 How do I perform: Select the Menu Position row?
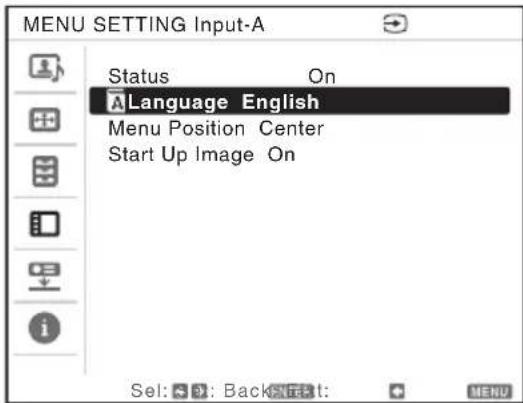tap(300, 128)
